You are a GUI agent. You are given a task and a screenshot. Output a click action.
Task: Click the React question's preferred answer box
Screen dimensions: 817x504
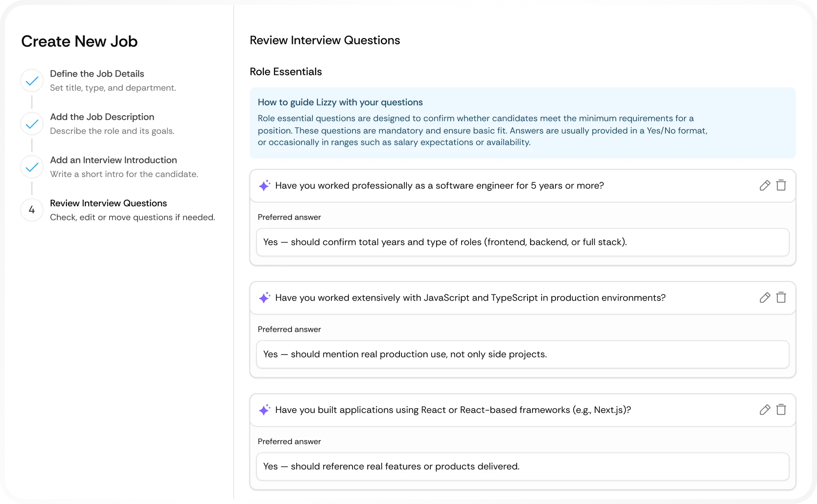point(522,467)
